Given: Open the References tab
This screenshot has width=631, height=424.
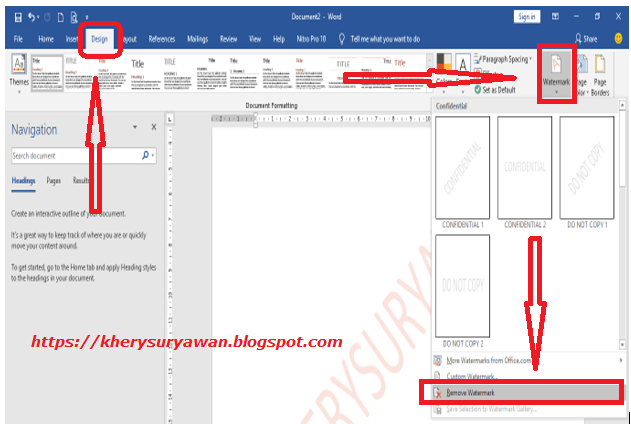Looking at the screenshot, I should [x=162, y=39].
